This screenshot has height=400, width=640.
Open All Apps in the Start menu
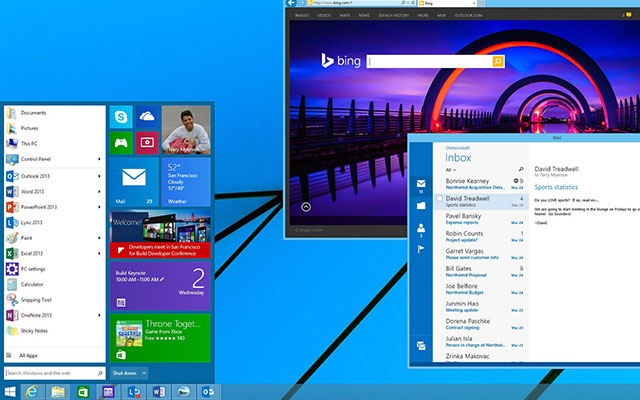click(30, 355)
